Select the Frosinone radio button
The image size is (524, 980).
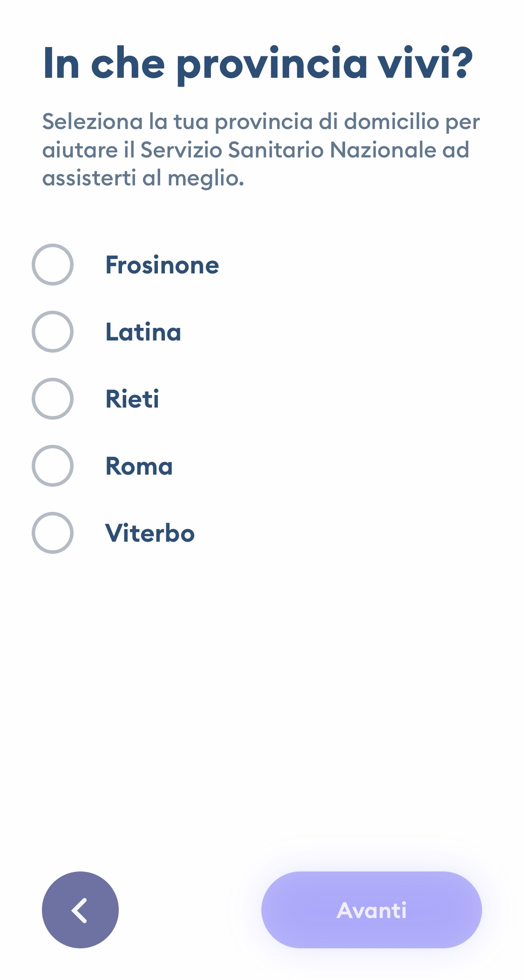(53, 265)
